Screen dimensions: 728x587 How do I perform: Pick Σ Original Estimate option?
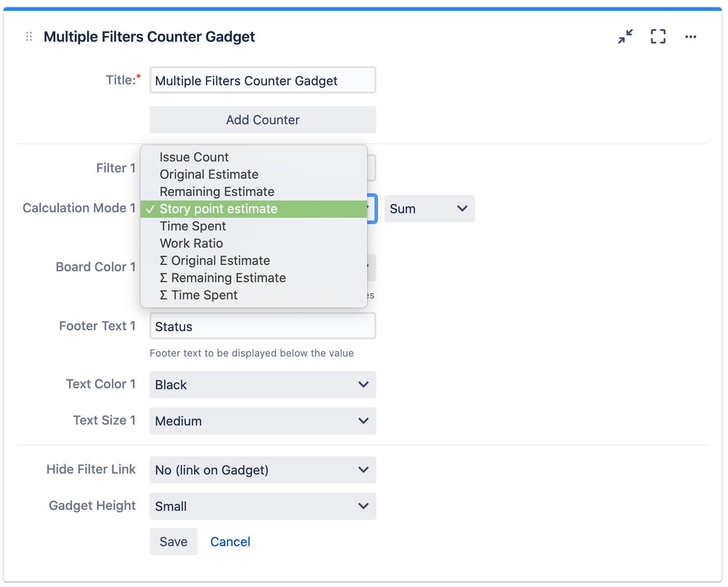pos(215,260)
